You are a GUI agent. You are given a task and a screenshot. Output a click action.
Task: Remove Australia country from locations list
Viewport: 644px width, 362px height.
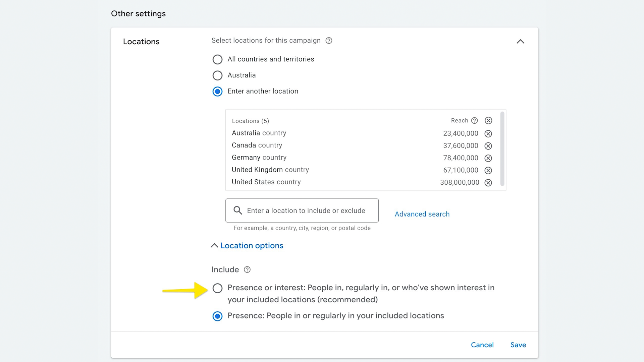point(488,134)
